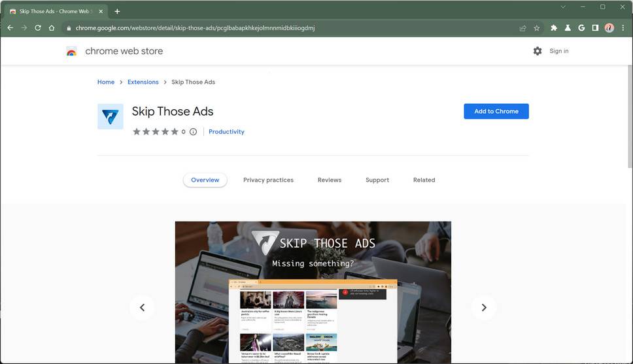
Task: Go to Extensions breadcrumb link
Action: [143, 82]
